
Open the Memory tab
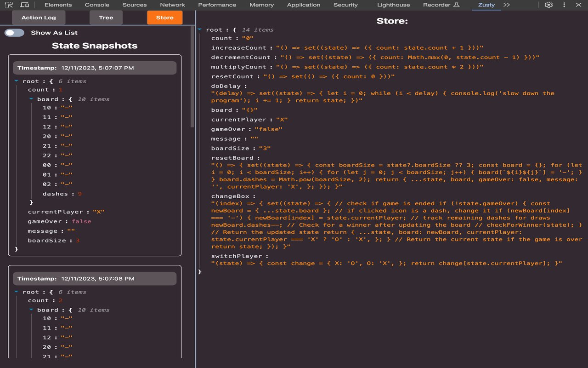261,5
